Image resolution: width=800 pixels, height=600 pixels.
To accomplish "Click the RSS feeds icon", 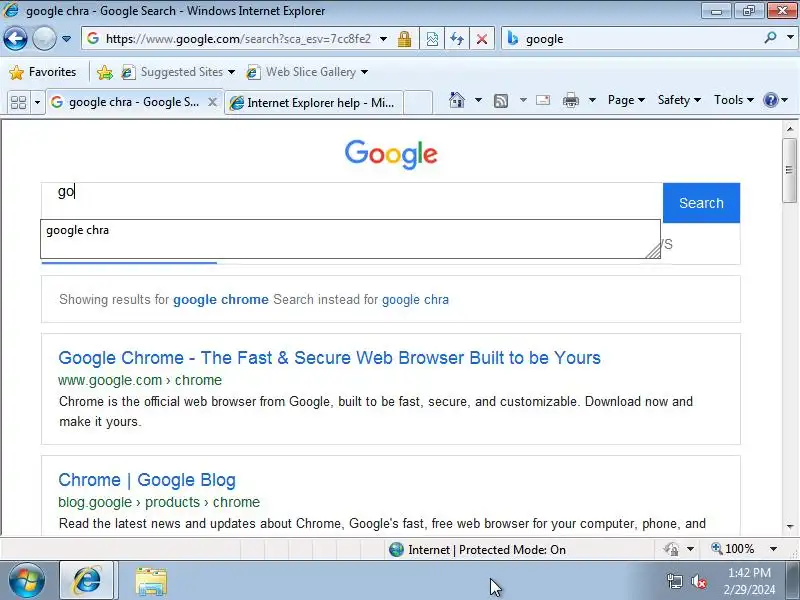I will [501, 101].
